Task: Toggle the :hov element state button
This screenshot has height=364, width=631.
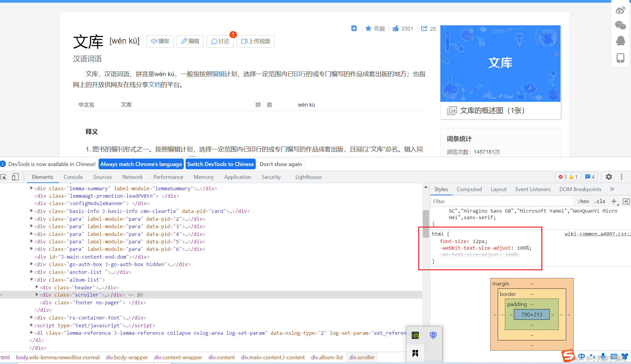Action: (583, 202)
